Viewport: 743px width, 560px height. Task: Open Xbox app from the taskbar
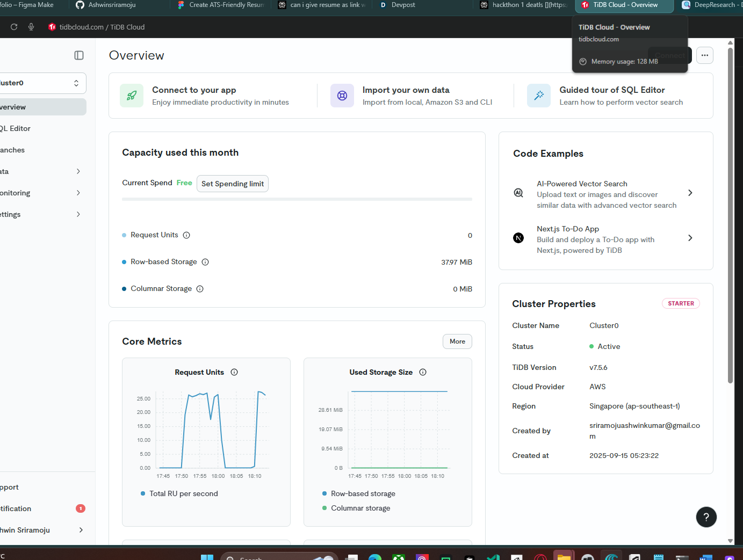[399, 558]
